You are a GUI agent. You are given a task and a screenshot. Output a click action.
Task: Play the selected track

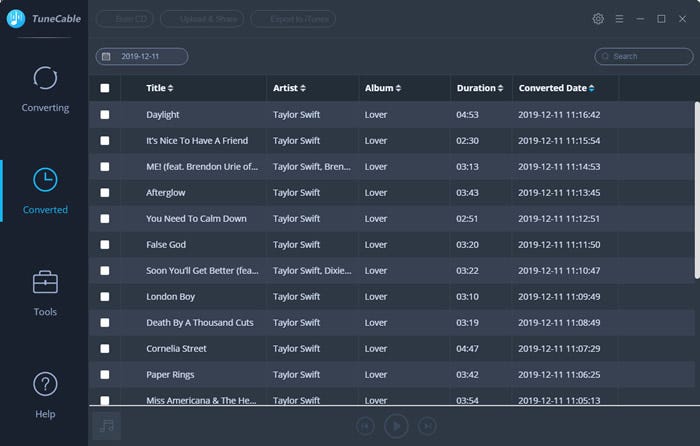396,426
